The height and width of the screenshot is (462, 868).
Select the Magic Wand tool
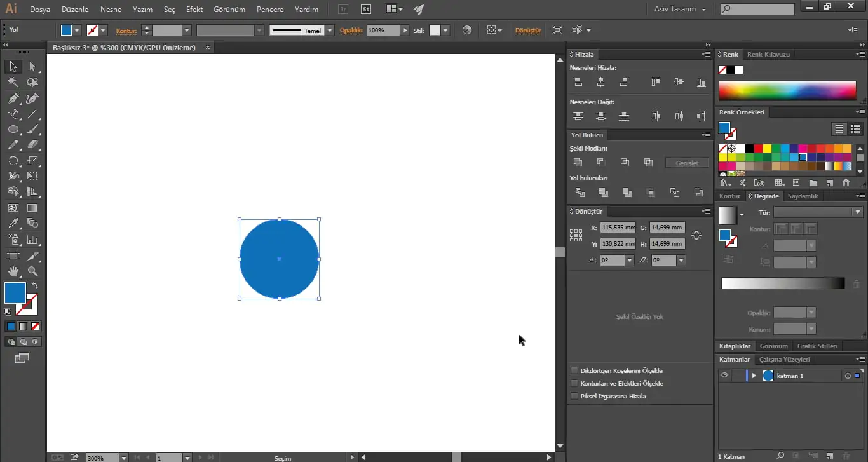[x=13, y=82]
